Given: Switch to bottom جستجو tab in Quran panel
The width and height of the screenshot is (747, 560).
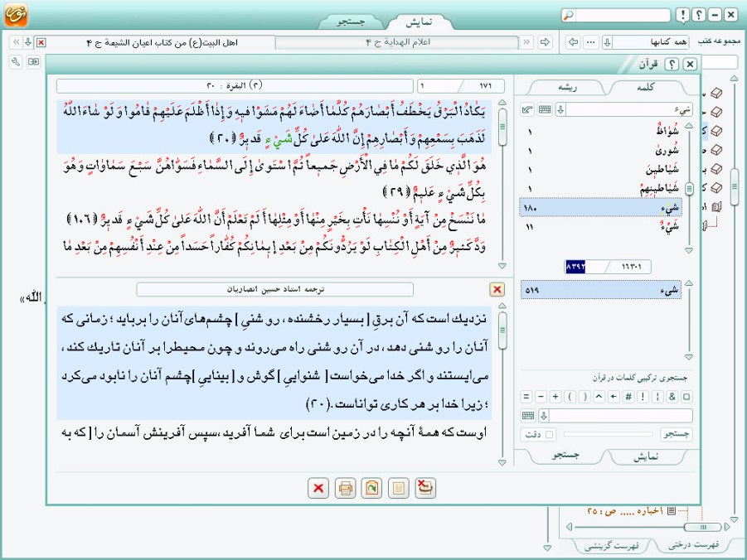Looking at the screenshot, I should click(565, 456).
